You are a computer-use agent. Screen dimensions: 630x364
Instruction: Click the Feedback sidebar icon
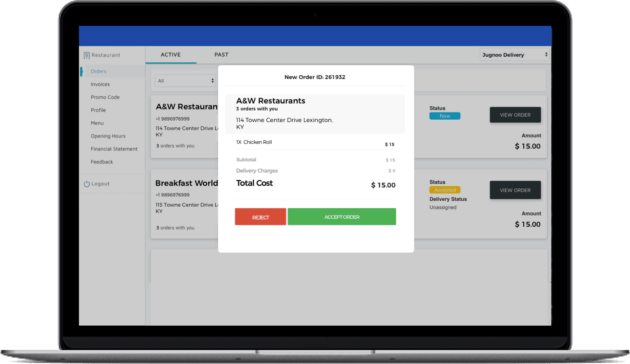point(101,162)
